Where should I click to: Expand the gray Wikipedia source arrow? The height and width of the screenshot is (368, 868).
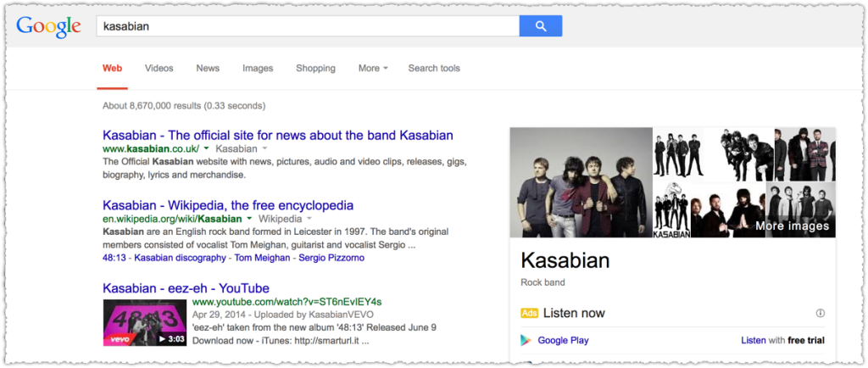[x=308, y=219]
